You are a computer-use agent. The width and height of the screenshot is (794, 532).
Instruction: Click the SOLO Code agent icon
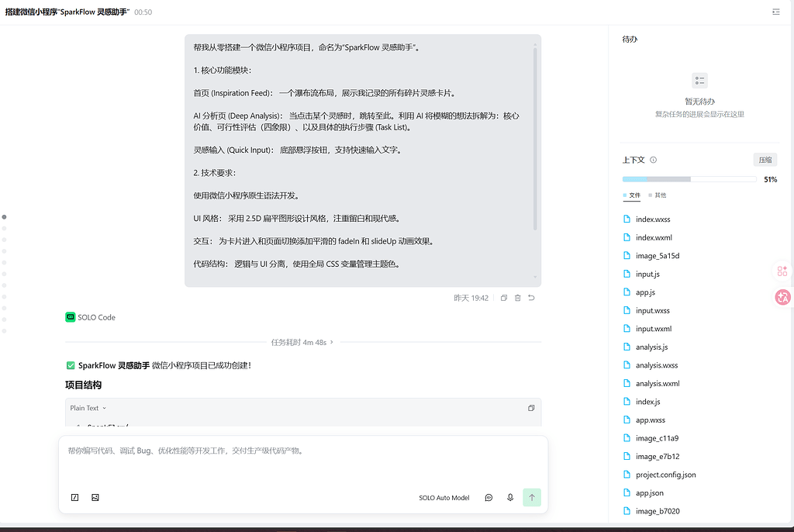coord(71,317)
